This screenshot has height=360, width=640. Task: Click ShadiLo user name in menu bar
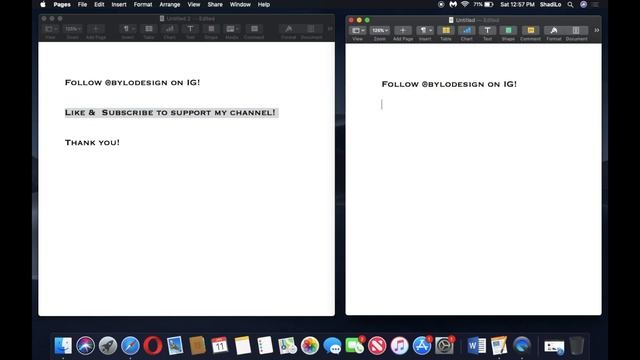coord(550,4)
